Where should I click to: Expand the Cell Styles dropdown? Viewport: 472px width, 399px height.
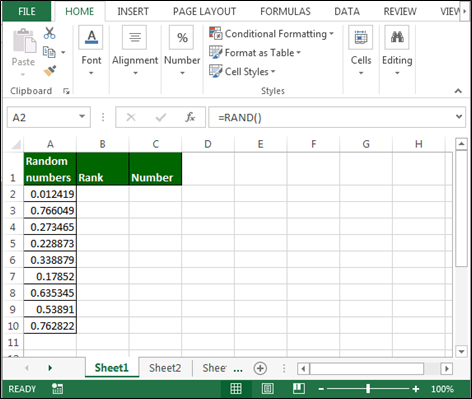[x=273, y=72]
